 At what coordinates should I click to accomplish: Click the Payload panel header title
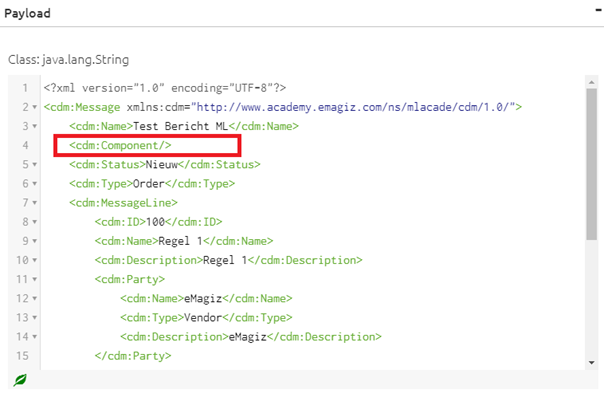click(27, 13)
